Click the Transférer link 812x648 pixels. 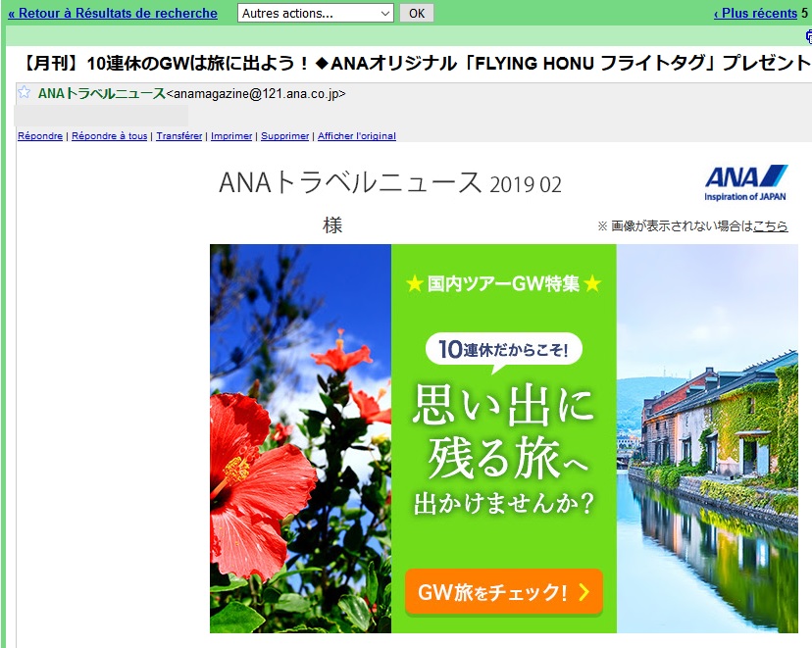click(179, 135)
